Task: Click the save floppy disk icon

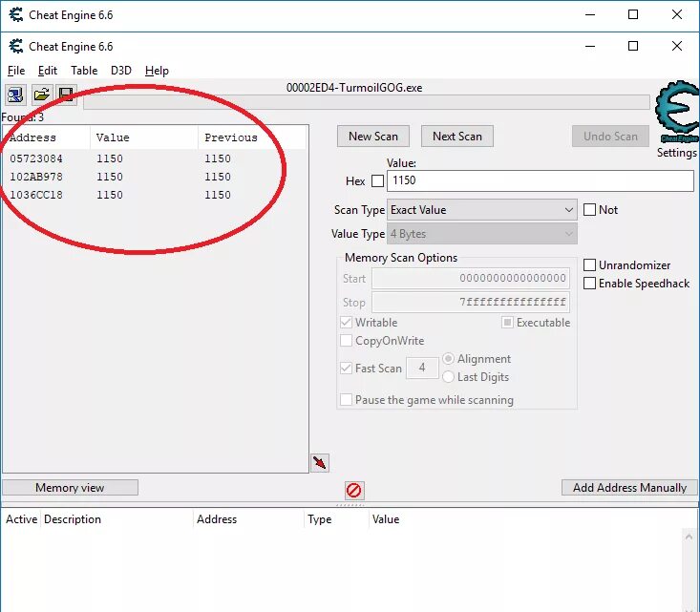Action: (x=66, y=95)
